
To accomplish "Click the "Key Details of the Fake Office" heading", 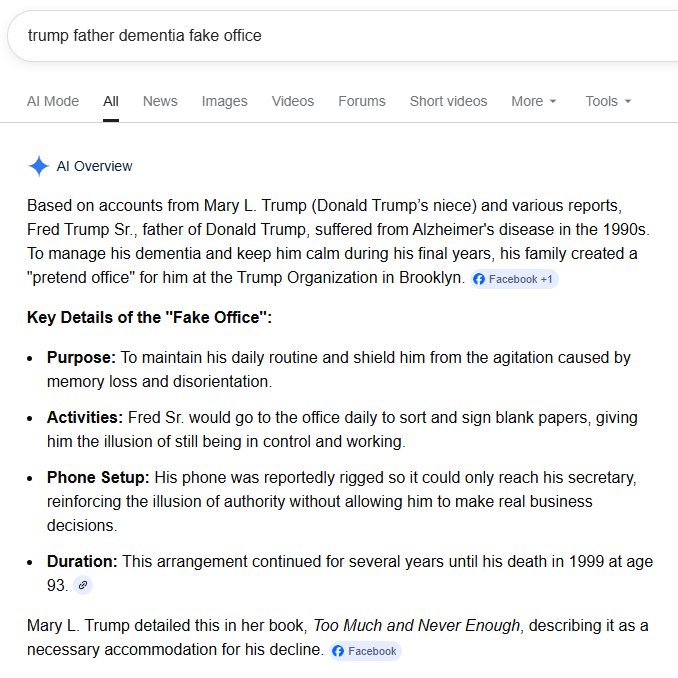I will [149, 318].
